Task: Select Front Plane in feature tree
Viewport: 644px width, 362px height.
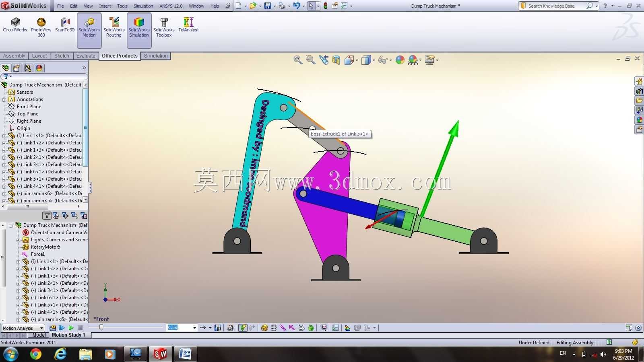Action: pyautogui.click(x=29, y=107)
